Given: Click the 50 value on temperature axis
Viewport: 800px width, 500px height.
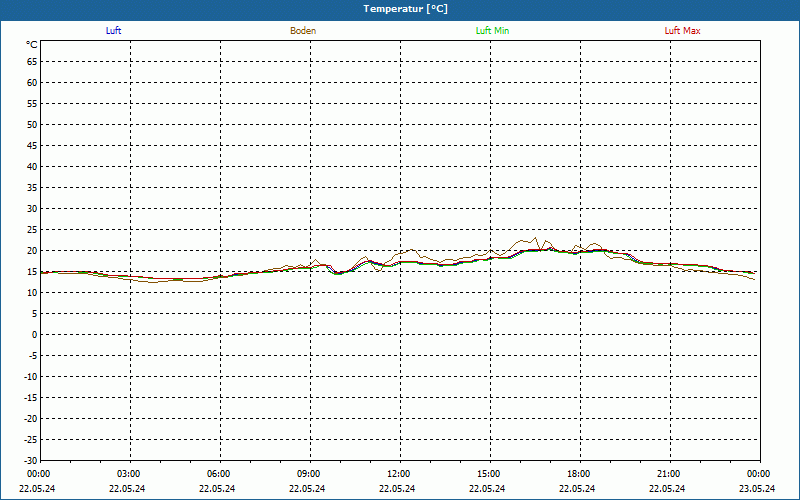Looking at the screenshot, I should coord(32,124).
